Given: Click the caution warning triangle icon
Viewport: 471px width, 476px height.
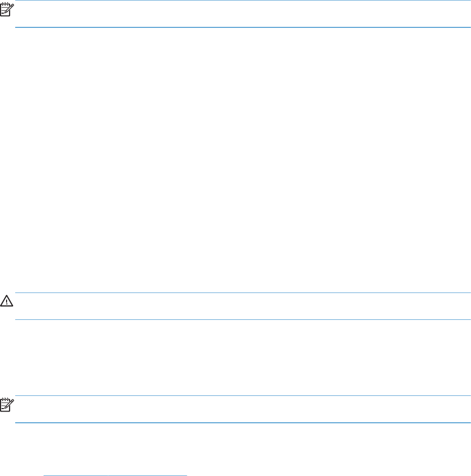Looking at the screenshot, I should [7, 301].
